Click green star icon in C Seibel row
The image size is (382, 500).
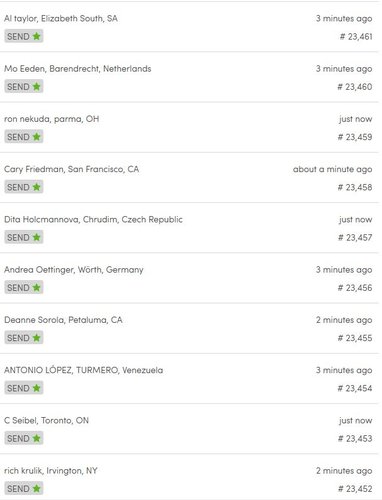point(36,438)
